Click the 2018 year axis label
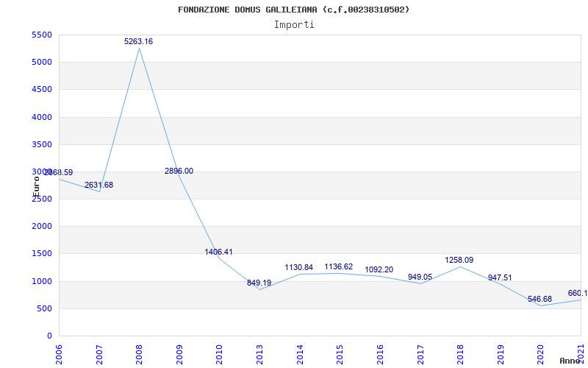Screen dimensions: 588x368 [461, 352]
